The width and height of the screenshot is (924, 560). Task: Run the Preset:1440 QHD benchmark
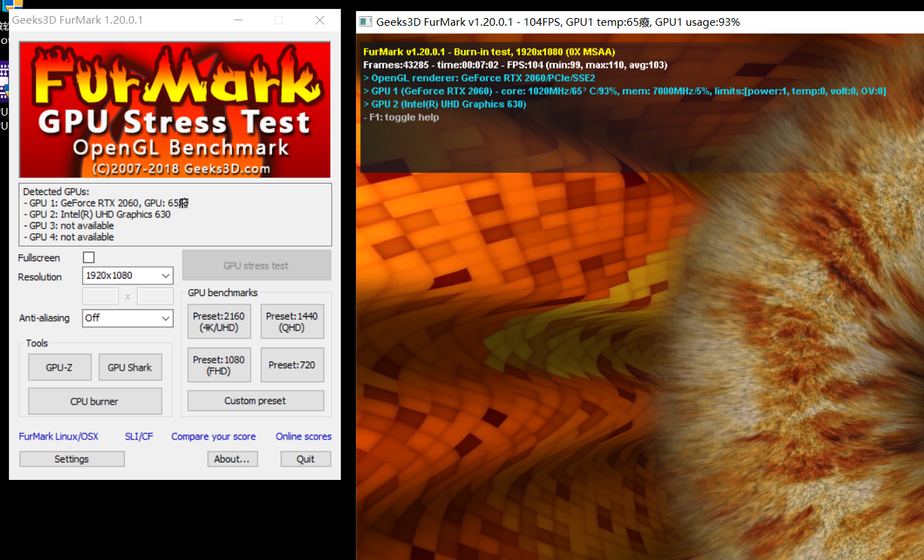pos(292,322)
